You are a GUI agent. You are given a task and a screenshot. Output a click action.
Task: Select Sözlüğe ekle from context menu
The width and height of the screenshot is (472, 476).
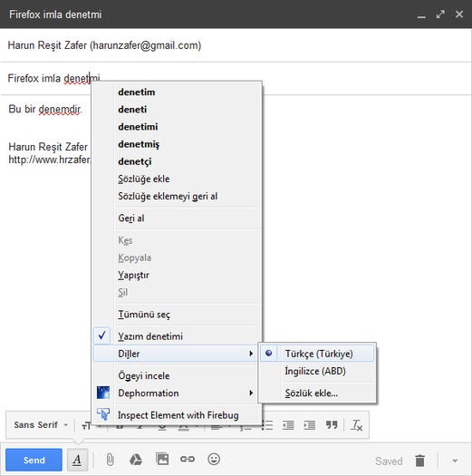(144, 179)
